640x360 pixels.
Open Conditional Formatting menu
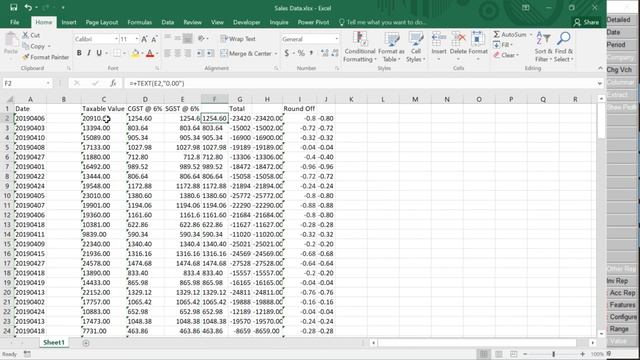pos(360,47)
